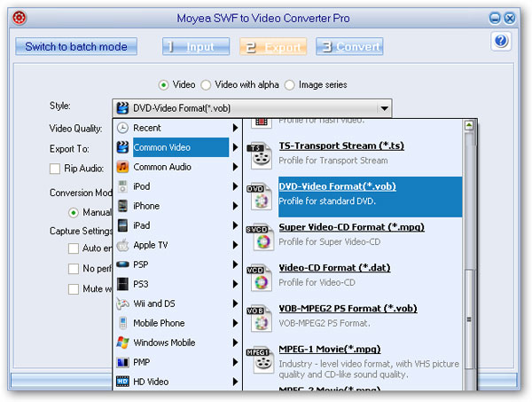Select VOB-MPEG2 PS Format (*.vob)
Image resolution: width=532 pixels, height=402 pixels.
point(348,309)
